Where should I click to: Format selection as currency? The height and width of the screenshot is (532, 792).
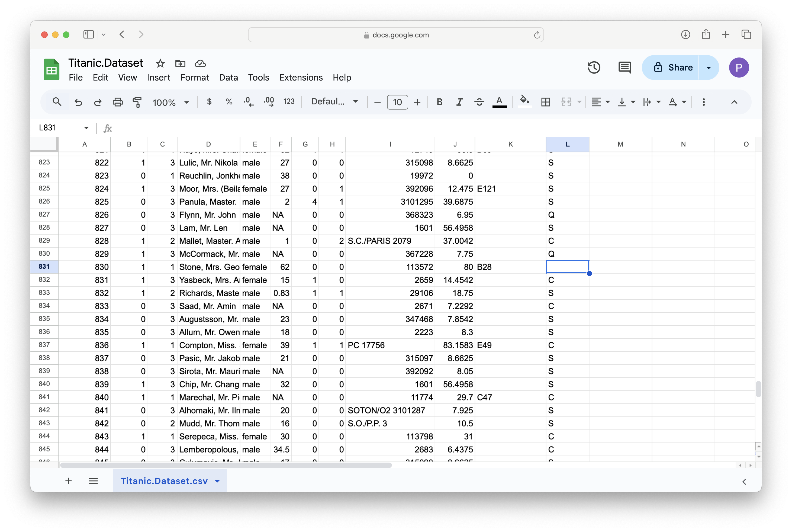pos(209,102)
